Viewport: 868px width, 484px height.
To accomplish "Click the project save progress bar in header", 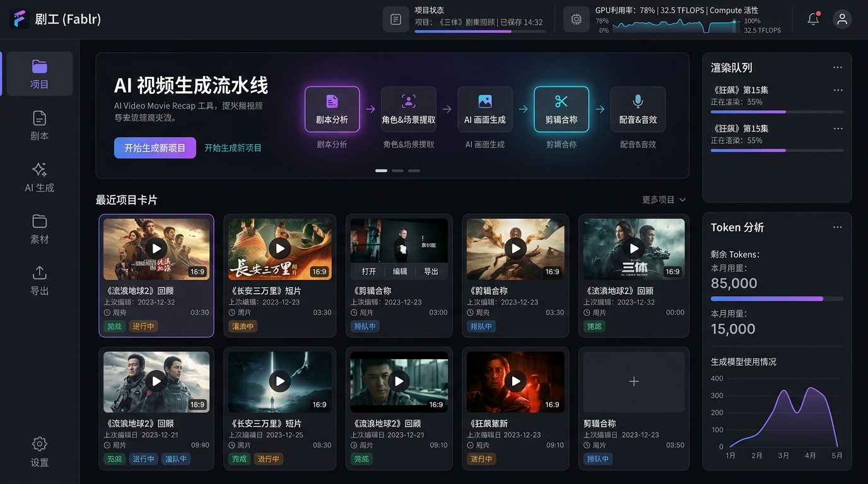I will coord(480,31).
